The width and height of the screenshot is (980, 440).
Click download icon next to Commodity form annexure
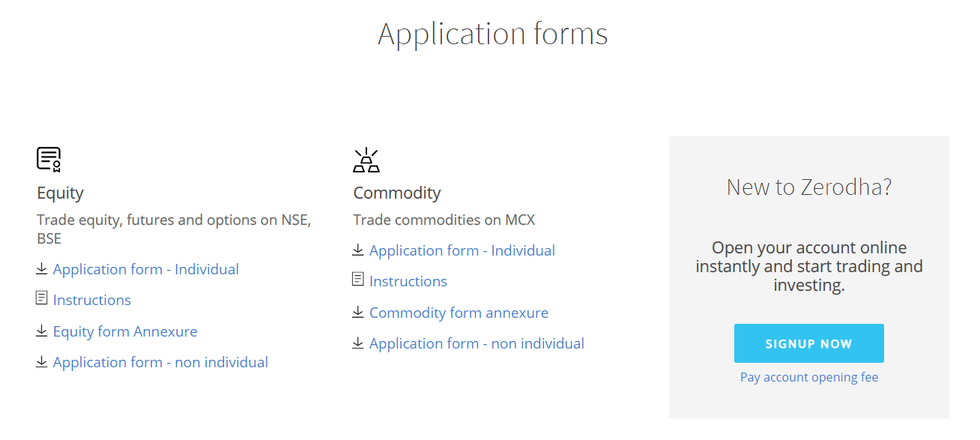[x=358, y=312]
